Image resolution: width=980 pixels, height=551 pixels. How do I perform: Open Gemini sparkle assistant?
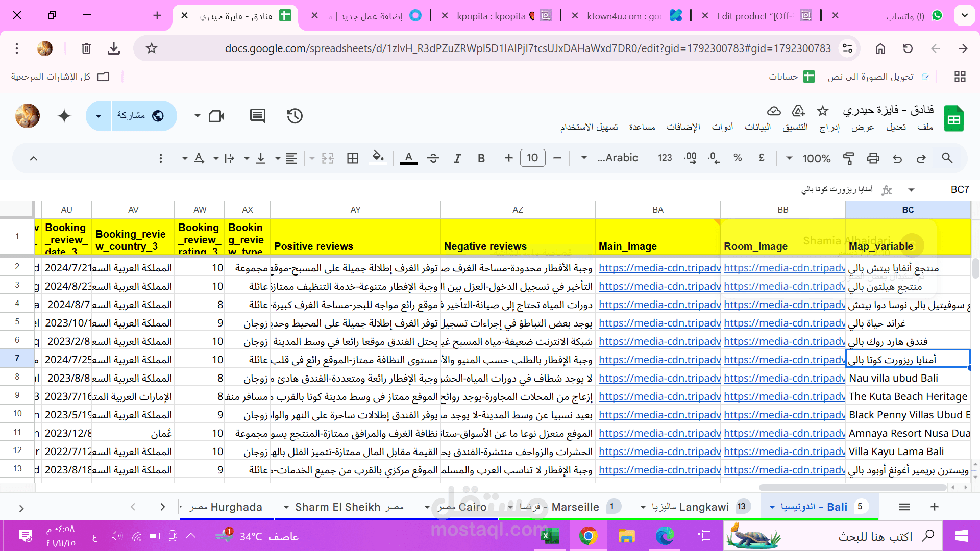tap(64, 116)
